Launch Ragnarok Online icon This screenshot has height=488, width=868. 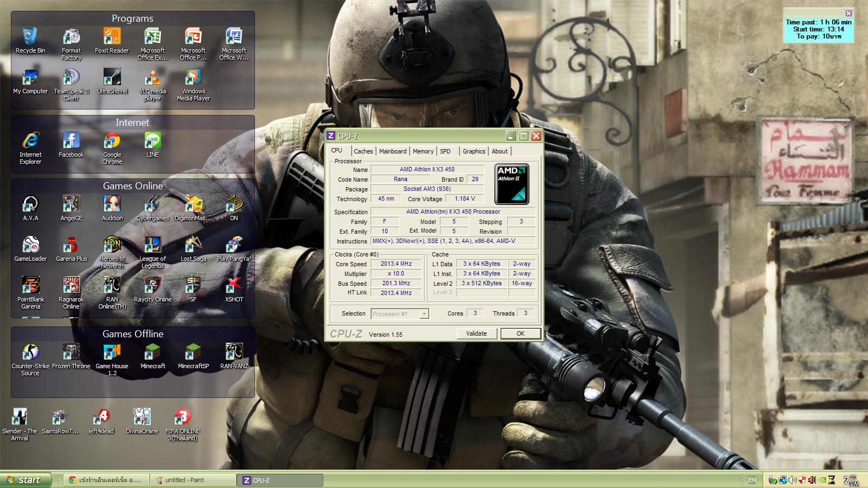point(71,293)
